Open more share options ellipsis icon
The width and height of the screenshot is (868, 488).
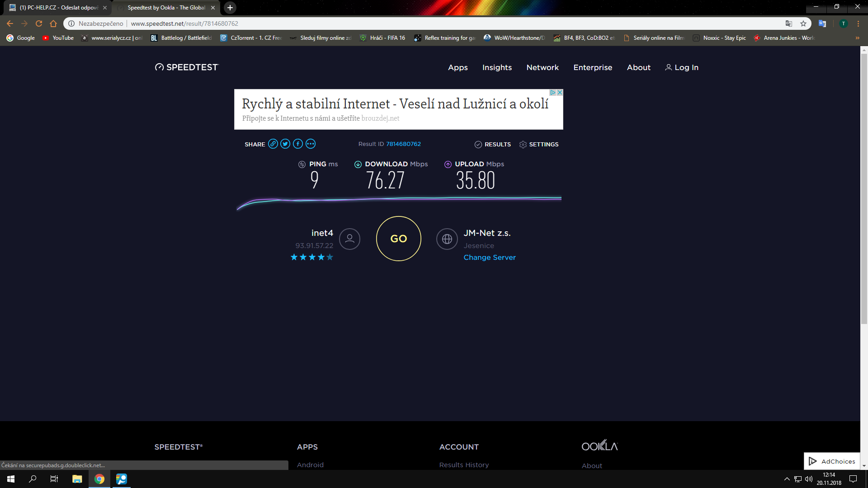tap(311, 144)
